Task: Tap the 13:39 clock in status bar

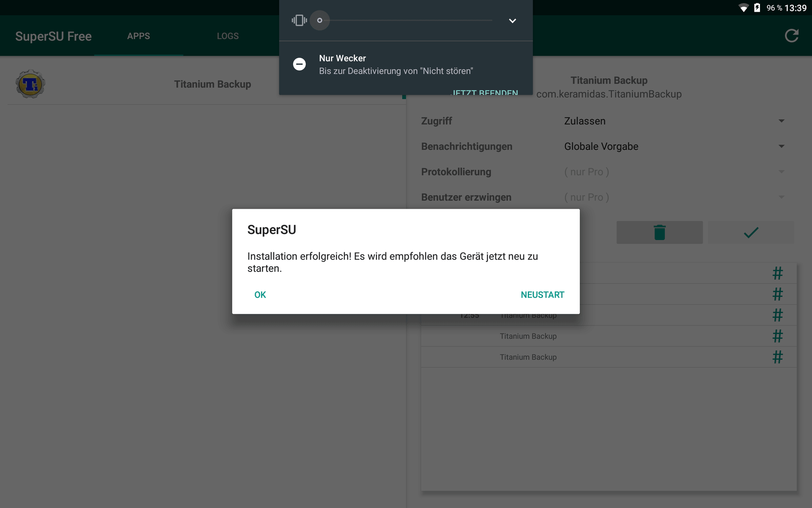Action: click(x=796, y=8)
